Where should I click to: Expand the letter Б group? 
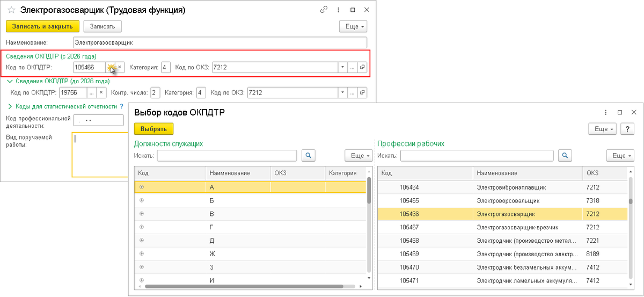(142, 200)
